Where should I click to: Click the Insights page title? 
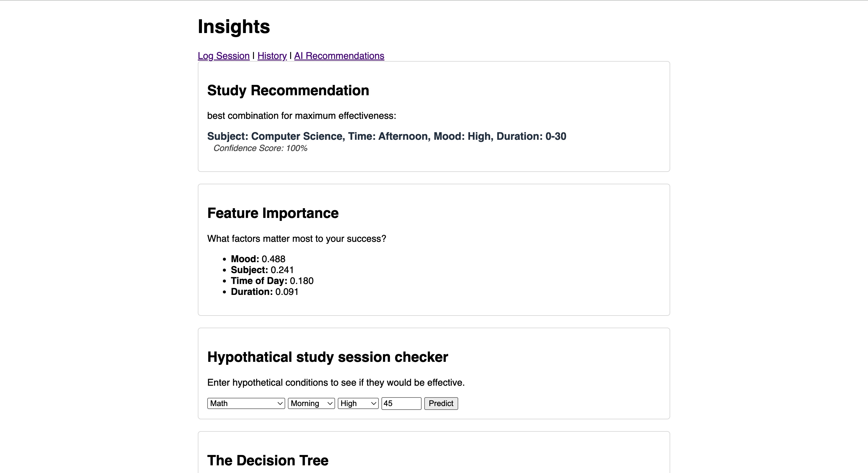234,27
